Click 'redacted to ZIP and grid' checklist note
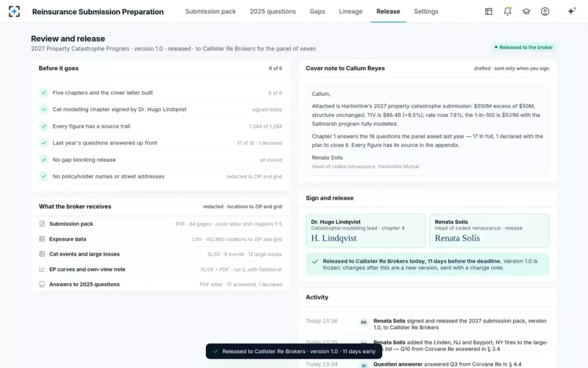This screenshot has height=368, width=588. [254, 177]
